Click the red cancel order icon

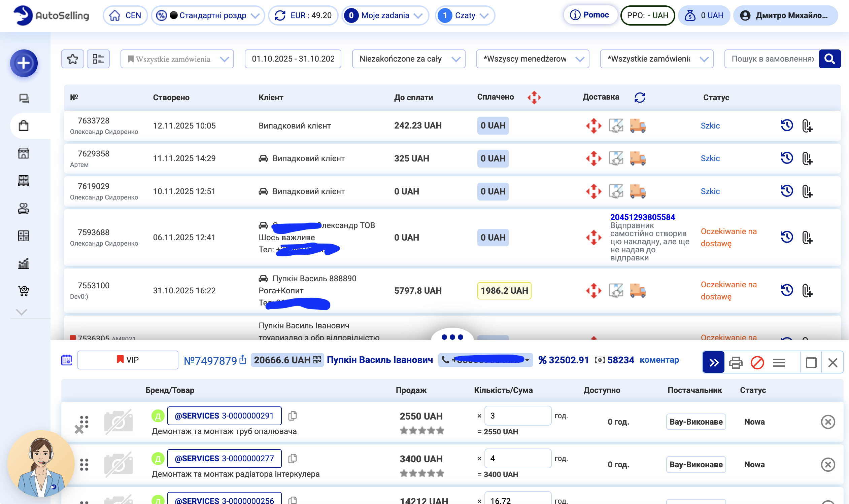tap(757, 362)
